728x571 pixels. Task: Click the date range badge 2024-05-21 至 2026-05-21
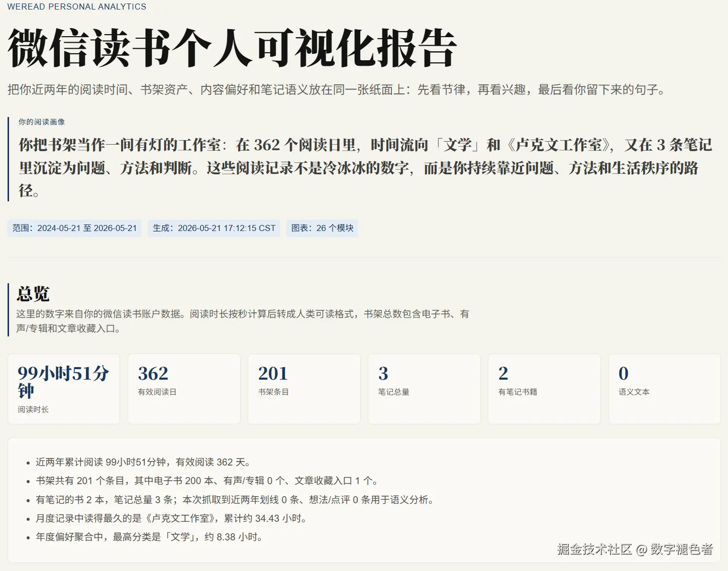click(x=74, y=228)
